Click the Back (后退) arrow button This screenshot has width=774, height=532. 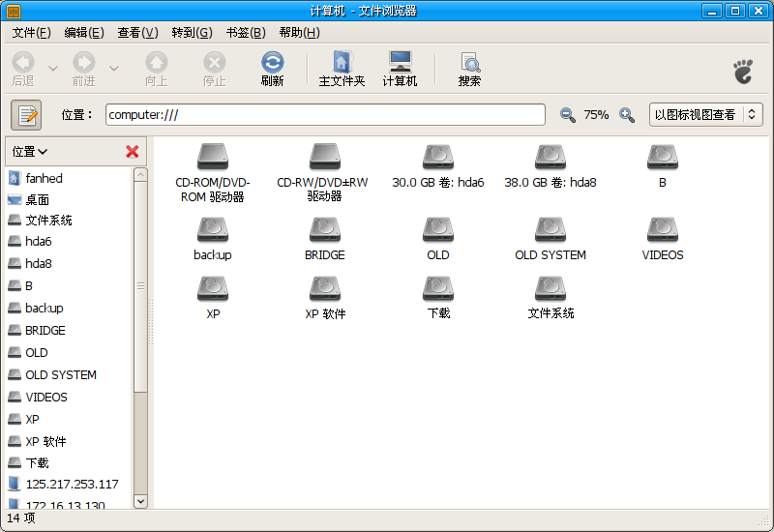23,69
